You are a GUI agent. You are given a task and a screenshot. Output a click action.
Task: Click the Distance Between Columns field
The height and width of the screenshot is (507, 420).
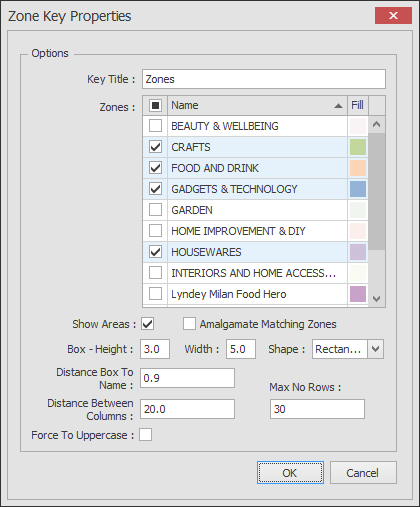pos(187,409)
